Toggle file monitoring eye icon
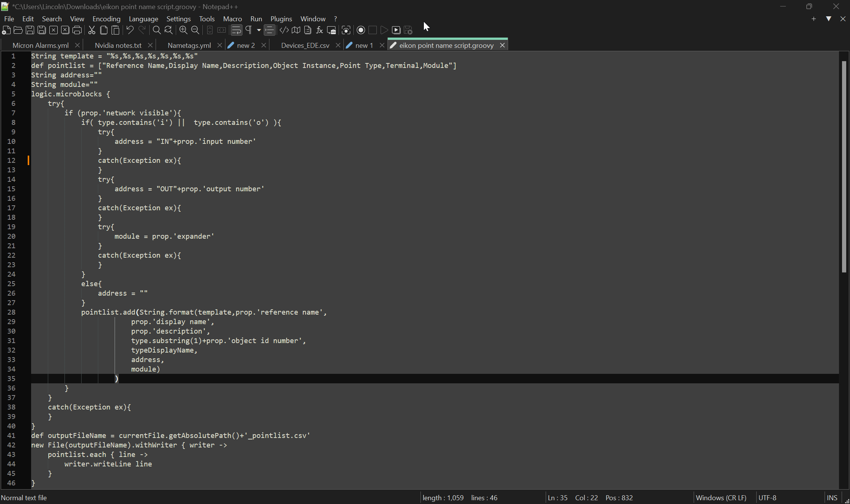This screenshot has width=850, height=504. pos(346,30)
